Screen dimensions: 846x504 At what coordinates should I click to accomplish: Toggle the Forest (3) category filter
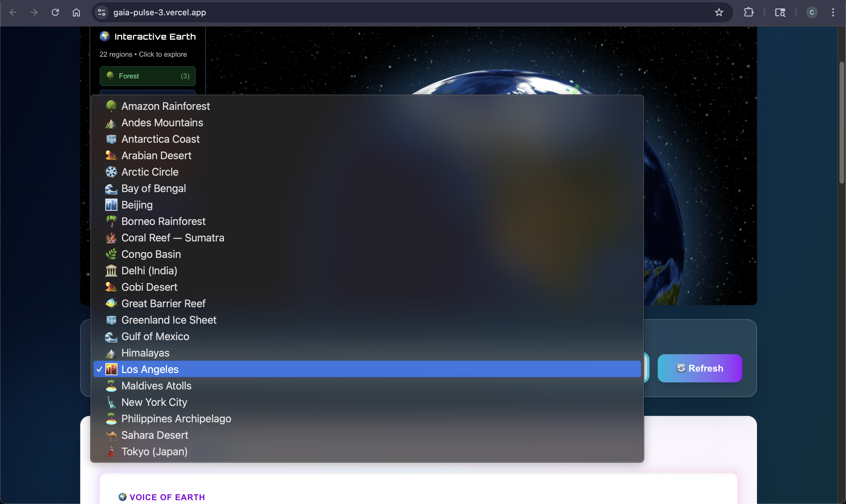(147, 76)
